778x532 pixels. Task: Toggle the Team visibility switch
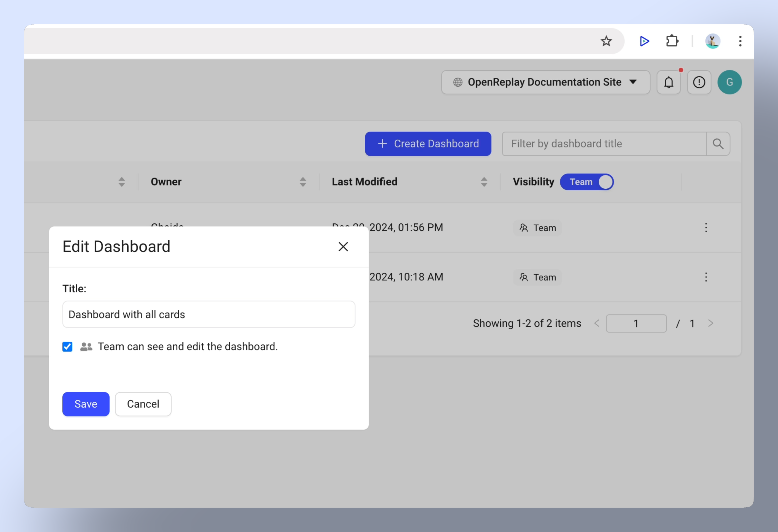pyautogui.click(x=587, y=182)
